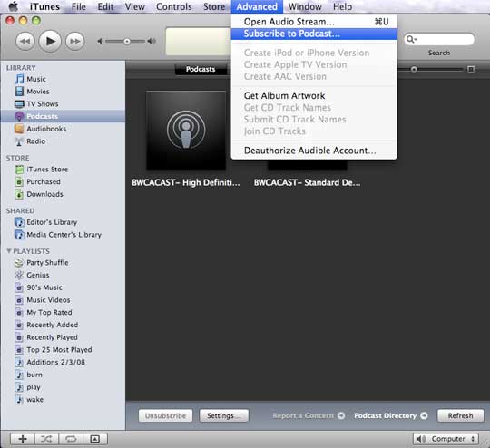Open the Computer speaker output dropdown

pyautogui.click(x=446, y=439)
